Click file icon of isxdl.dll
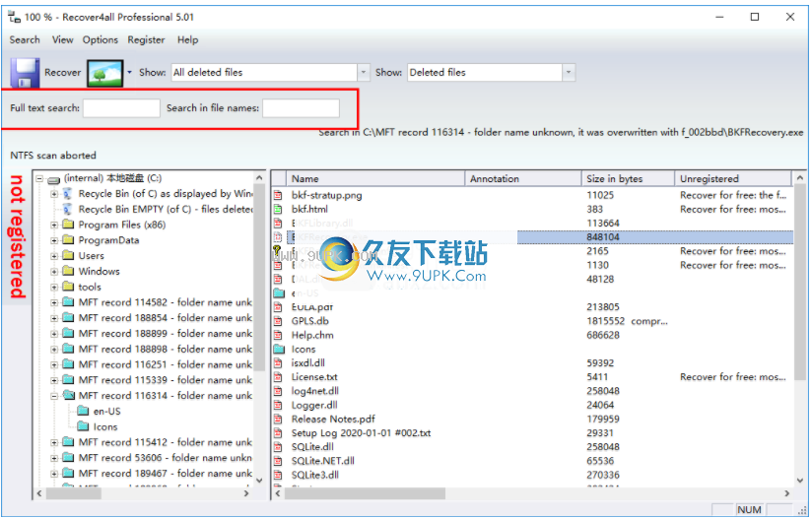This screenshot has height=518, width=812. [278, 363]
